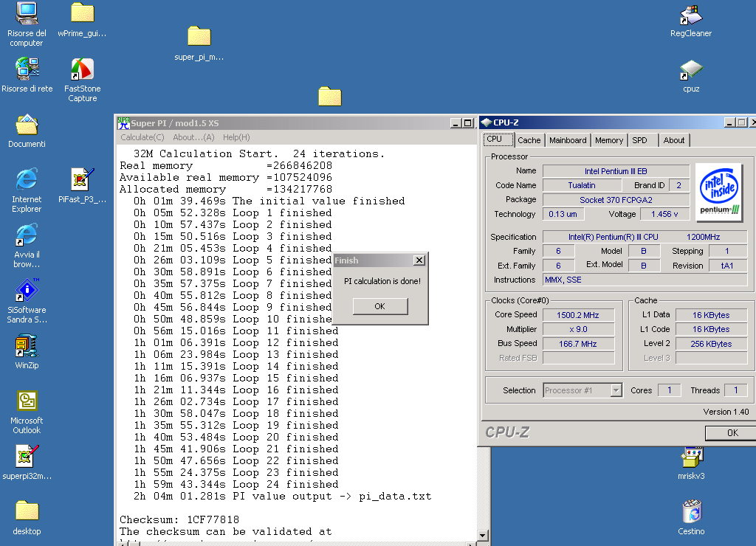Click the Instructions MMX, SSE field
Viewport: 756px width, 546px height.
pyautogui.click(x=645, y=280)
